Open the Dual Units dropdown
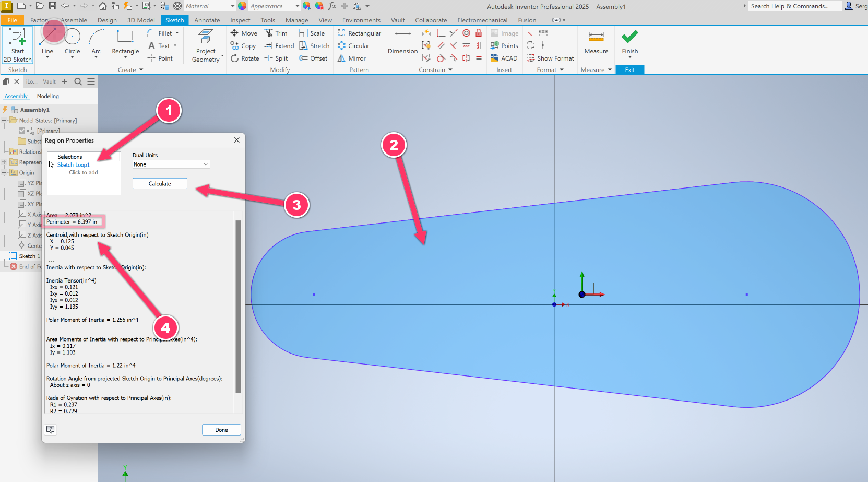This screenshot has width=868, height=482. [171, 164]
